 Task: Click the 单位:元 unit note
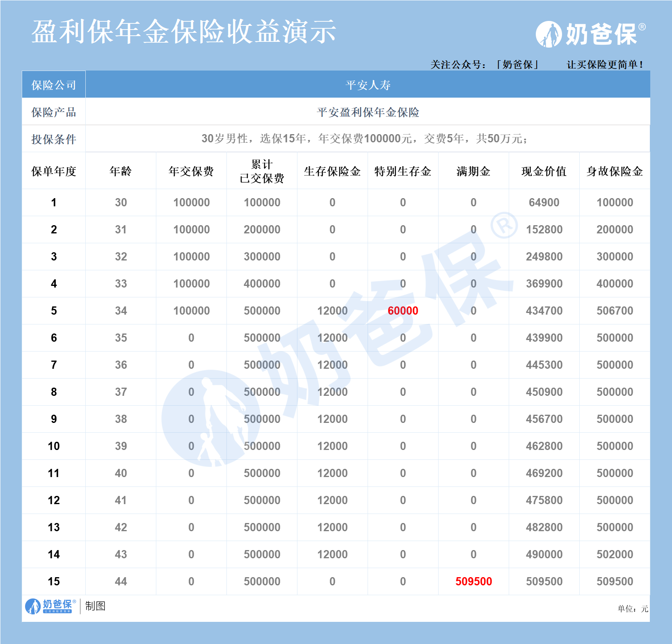pos(633,609)
